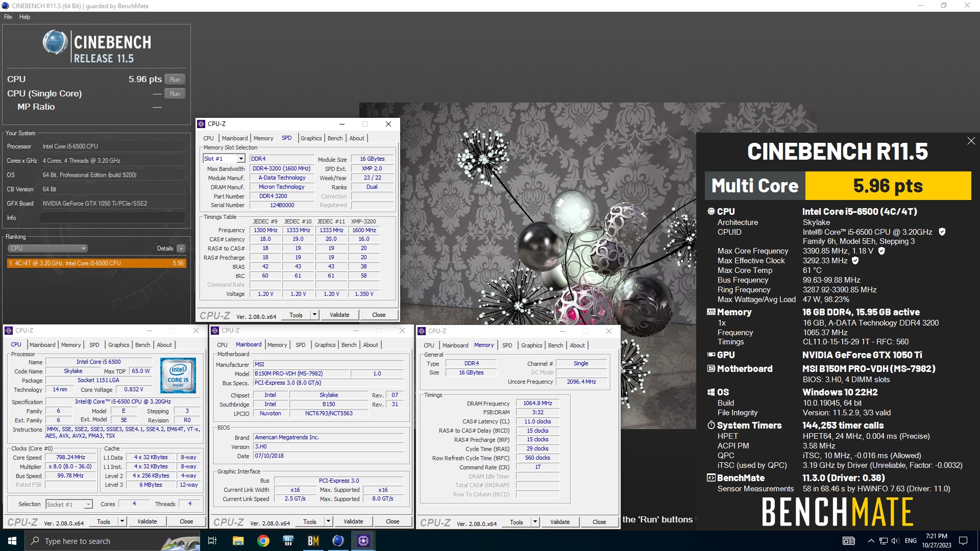Click the Micron Technology DRAM manufacturer field

(x=281, y=187)
